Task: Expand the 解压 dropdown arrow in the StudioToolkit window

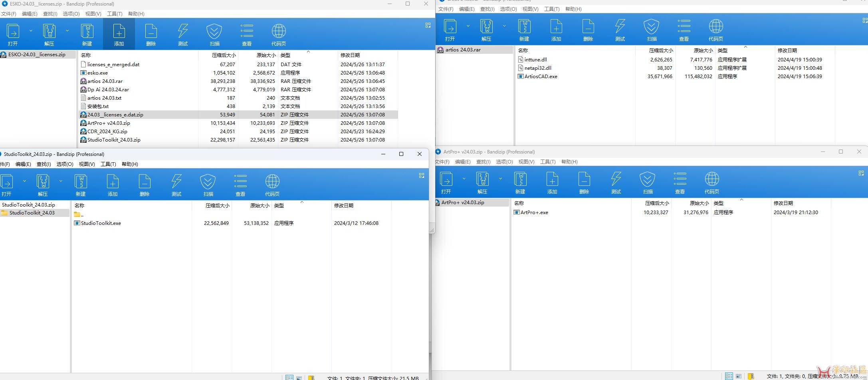Action: tap(61, 181)
